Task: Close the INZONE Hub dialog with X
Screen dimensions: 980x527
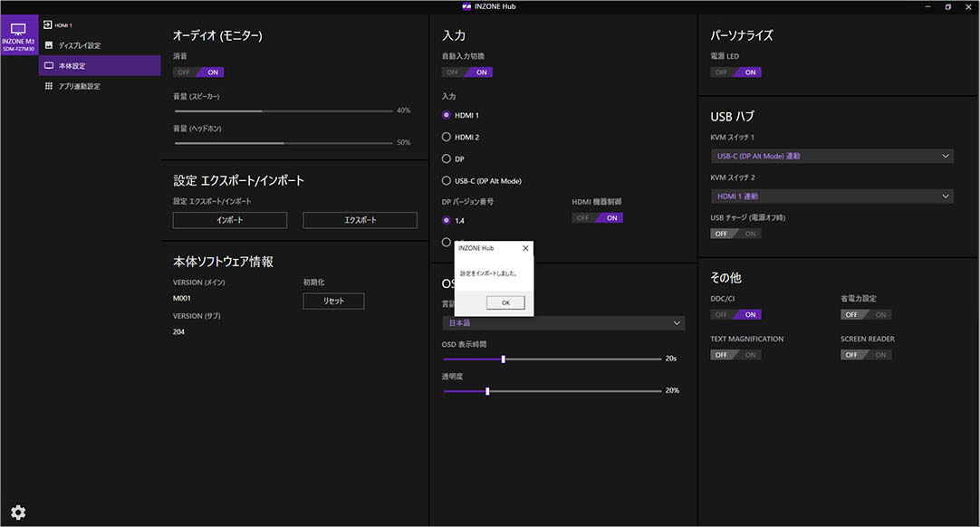Action: (x=525, y=248)
